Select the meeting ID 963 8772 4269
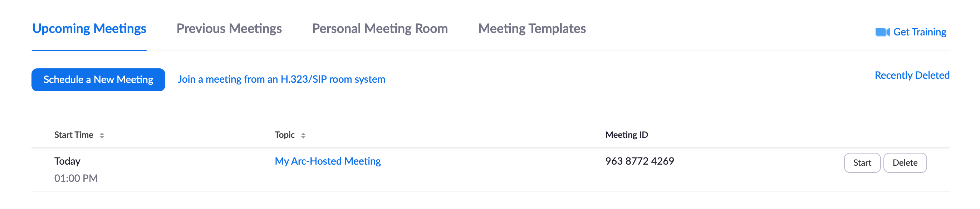 [640, 161]
